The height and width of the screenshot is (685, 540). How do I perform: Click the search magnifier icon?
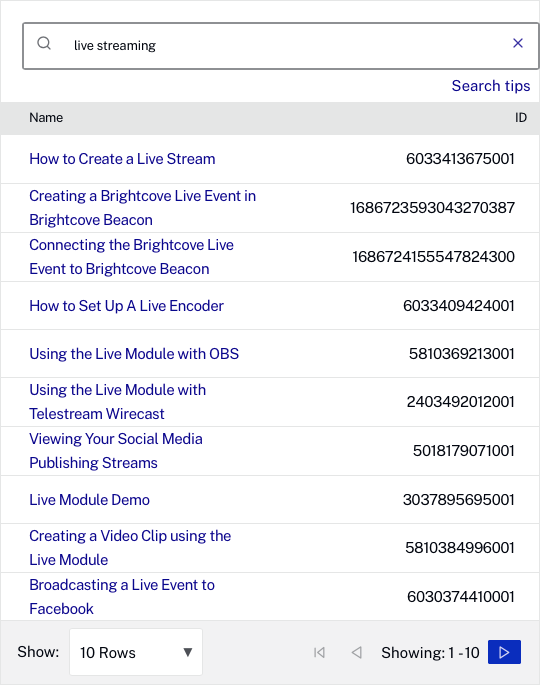click(x=44, y=43)
